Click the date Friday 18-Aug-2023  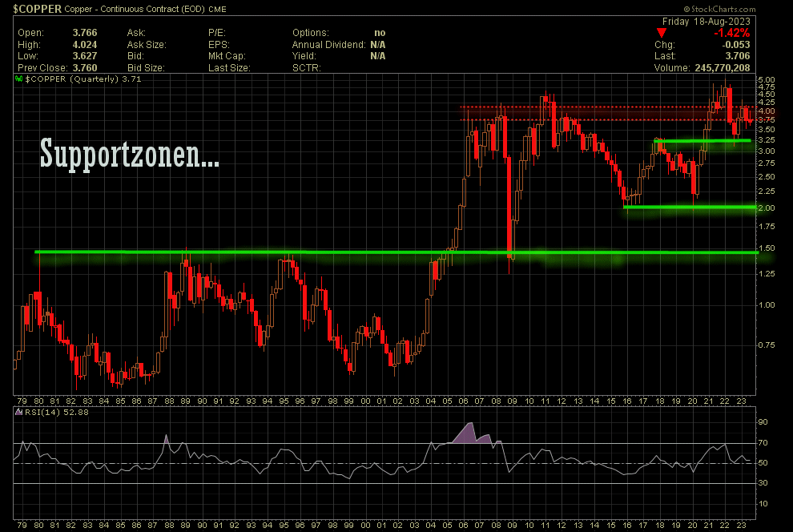pos(706,22)
